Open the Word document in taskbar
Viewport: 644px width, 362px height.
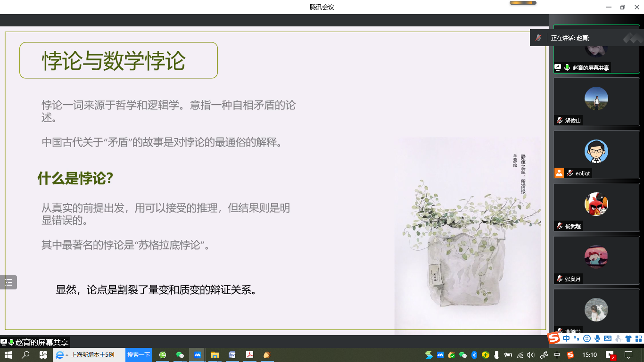(232, 355)
